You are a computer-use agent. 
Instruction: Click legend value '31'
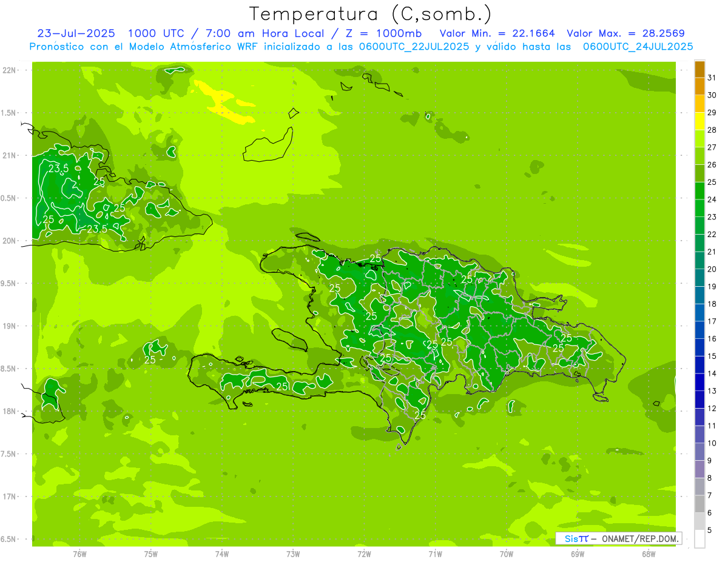pyautogui.click(x=712, y=78)
